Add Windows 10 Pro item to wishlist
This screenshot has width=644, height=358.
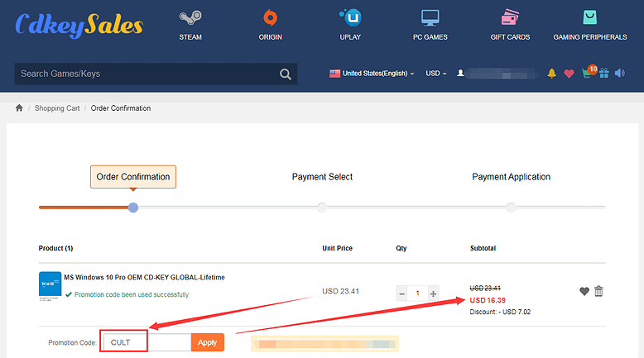[584, 291]
